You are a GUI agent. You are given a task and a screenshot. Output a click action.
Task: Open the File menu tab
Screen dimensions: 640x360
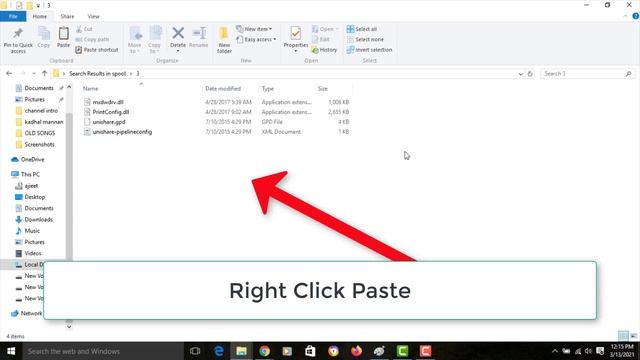coord(13,16)
